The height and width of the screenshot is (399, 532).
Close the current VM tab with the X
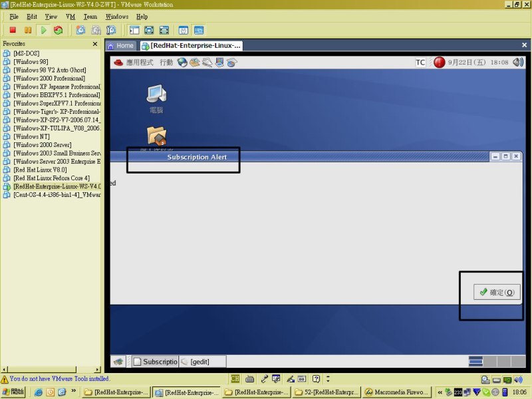point(524,45)
